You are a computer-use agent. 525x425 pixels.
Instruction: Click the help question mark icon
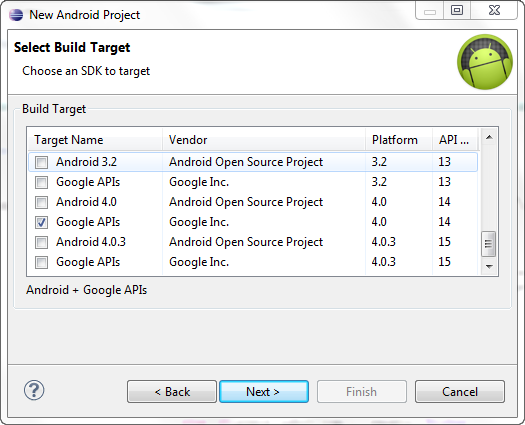[34, 390]
